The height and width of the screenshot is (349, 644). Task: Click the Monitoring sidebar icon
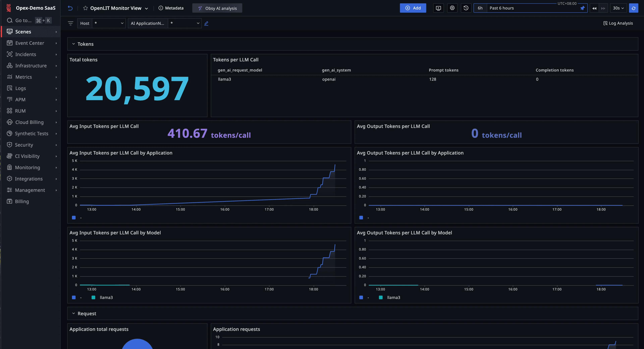tap(10, 167)
